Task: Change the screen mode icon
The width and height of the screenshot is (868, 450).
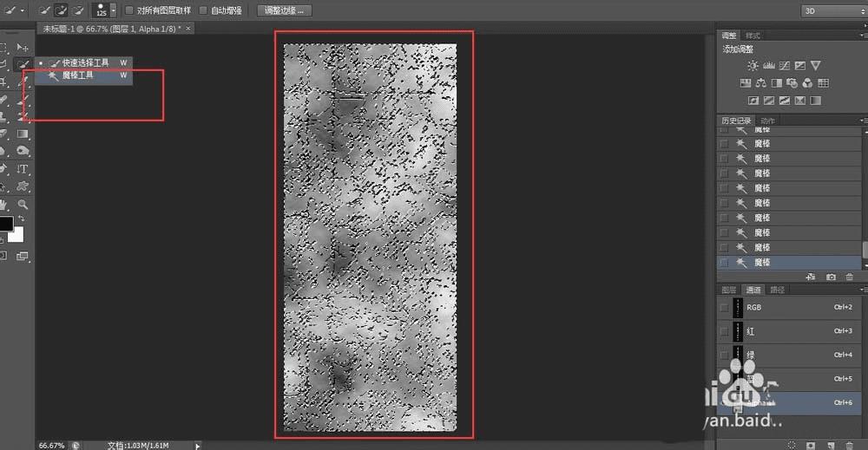Action: pos(23,256)
